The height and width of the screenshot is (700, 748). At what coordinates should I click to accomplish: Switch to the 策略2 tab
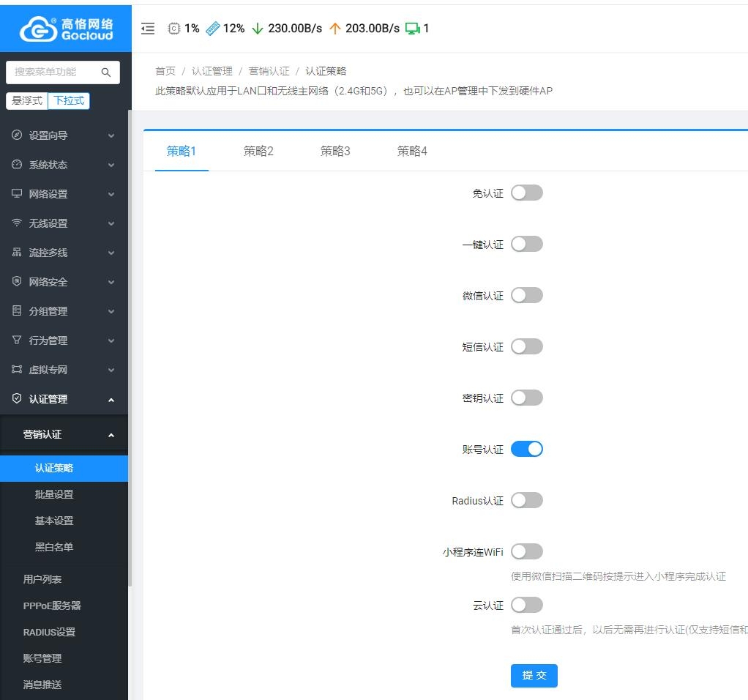[258, 152]
